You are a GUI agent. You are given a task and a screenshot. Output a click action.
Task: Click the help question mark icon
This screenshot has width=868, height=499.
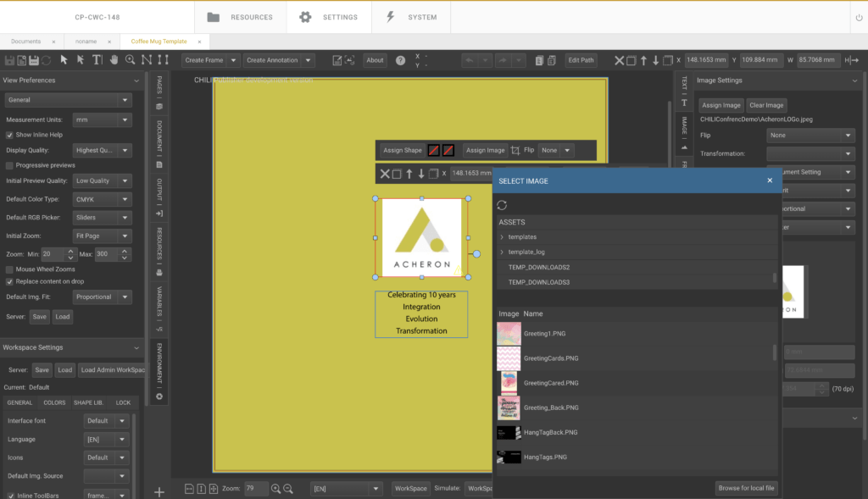tap(400, 60)
